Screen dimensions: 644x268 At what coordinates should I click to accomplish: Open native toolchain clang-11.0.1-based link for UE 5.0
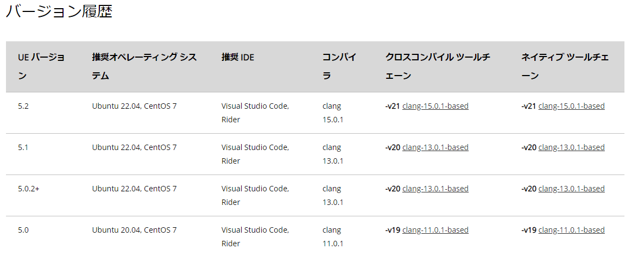pos(571,230)
